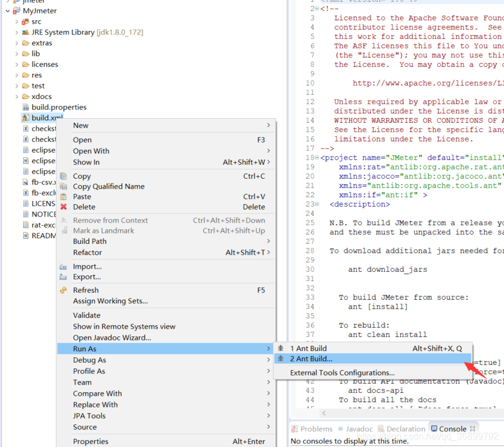The width and height of the screenshot is (504, 447).
Task: Expand the xdocs folder node
Action: pyautogui.click(x=17, y=97)
